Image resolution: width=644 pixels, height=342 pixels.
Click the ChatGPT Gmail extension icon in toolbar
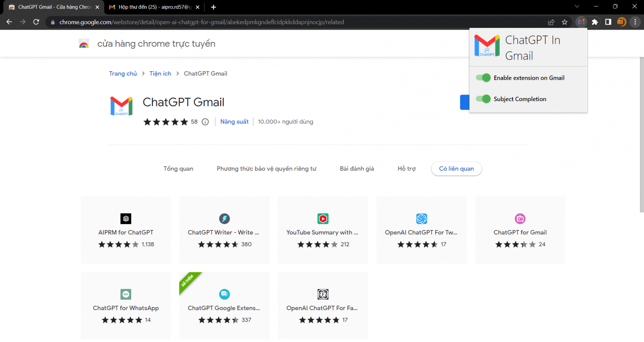pos(581,22)
